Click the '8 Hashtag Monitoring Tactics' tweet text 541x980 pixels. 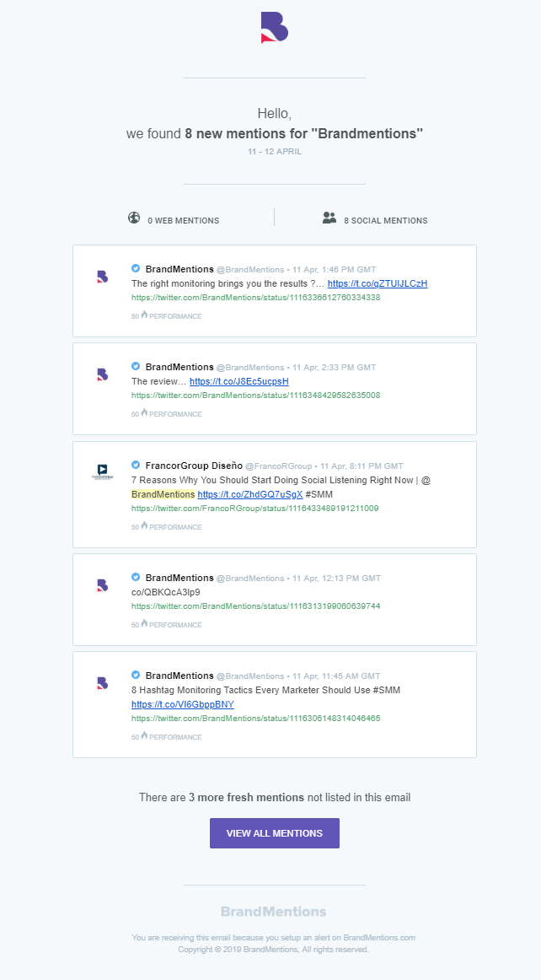265,690
